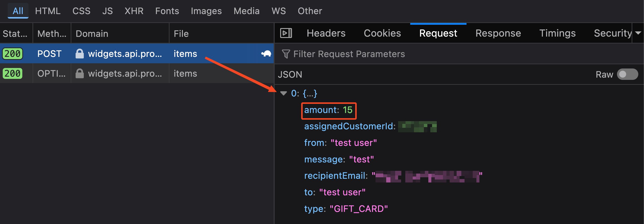
Task: Filter requests by XHR type
Action: (134, 11)
